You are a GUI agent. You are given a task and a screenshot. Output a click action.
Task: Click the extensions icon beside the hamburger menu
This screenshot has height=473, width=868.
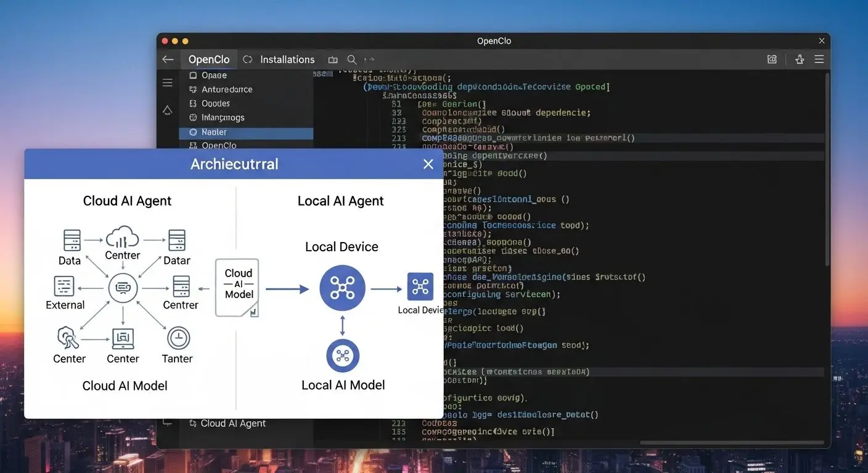800,60
